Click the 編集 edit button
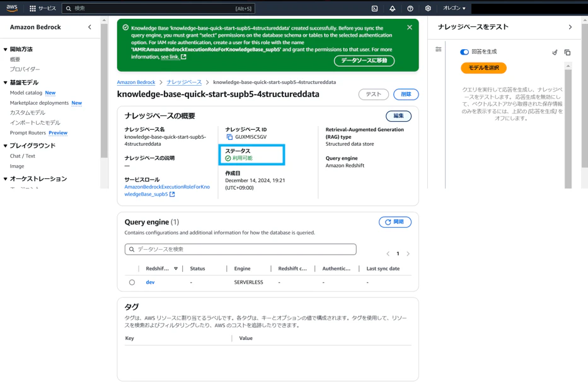 coord(399,116)
